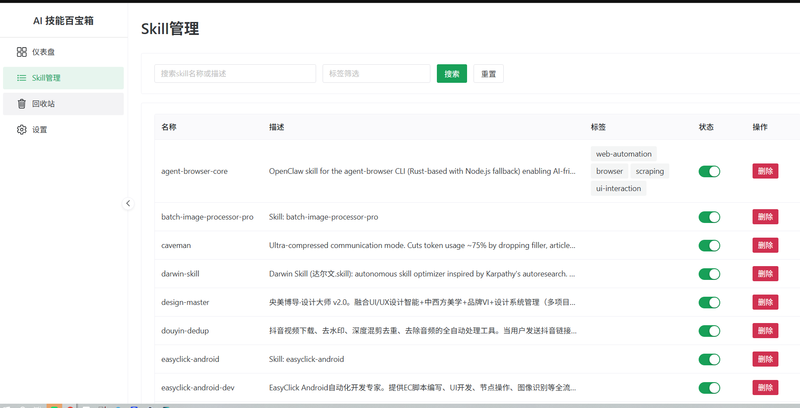Click the 操作 column header
The image size is (800, 408).
[x=760, y=127]
